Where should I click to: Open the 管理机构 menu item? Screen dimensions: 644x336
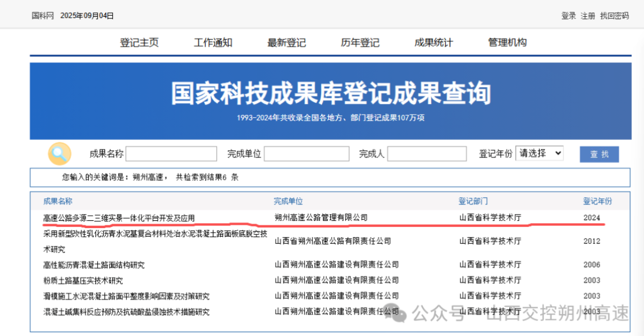point(507,42)
